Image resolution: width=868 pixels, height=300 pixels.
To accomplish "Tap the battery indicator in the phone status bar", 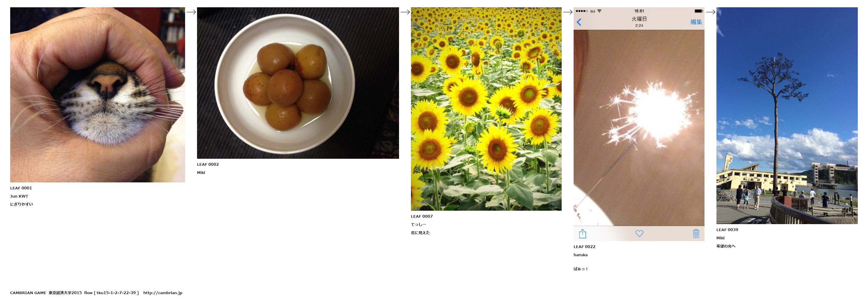I will pos(699,11).
